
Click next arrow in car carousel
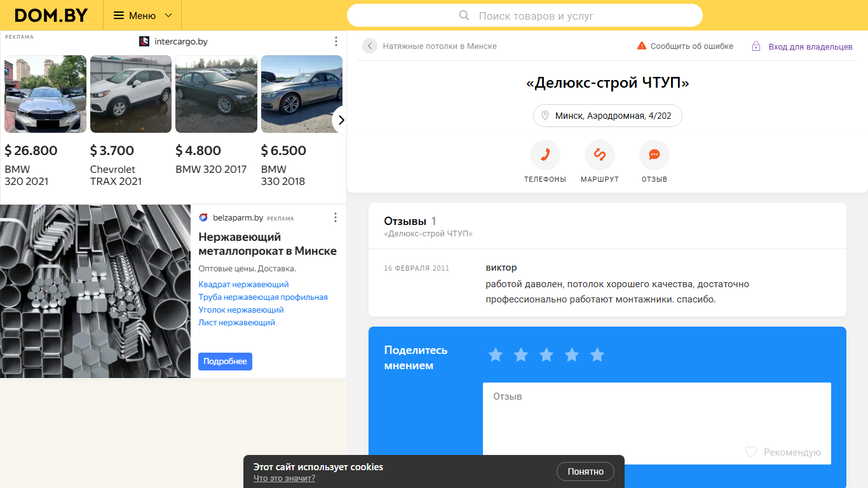pyautogui.click(x=341, y=119)
